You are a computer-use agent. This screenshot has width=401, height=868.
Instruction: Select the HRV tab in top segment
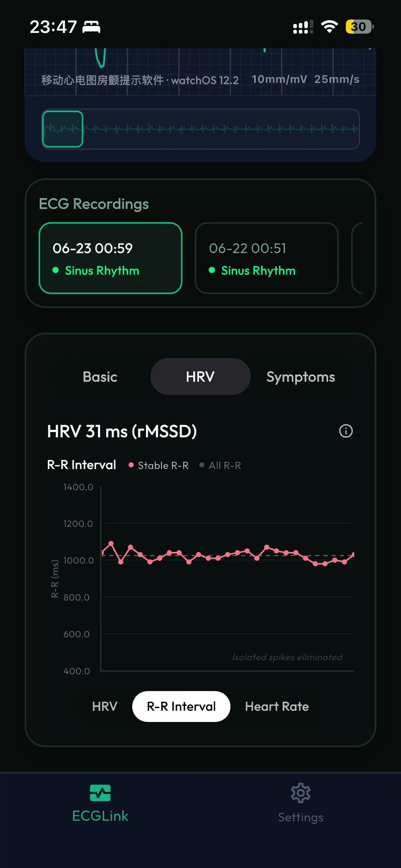[200, 377]
